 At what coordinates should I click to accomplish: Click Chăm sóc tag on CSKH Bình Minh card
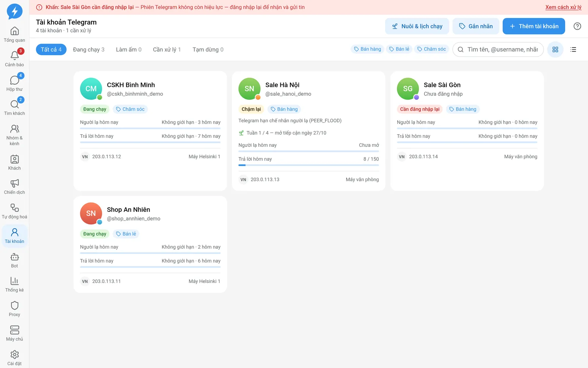click(x=130, y=109)
